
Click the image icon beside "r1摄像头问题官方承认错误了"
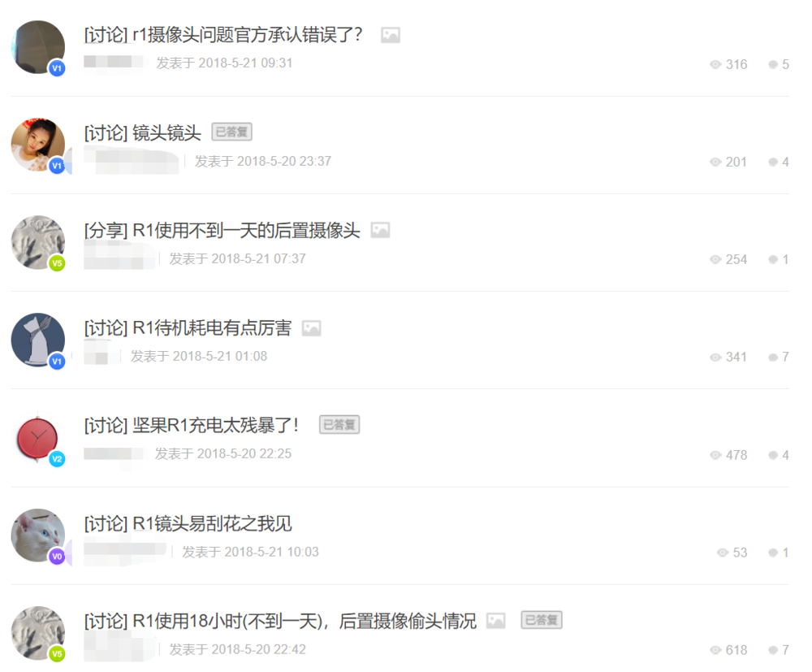tap(391, 35)
